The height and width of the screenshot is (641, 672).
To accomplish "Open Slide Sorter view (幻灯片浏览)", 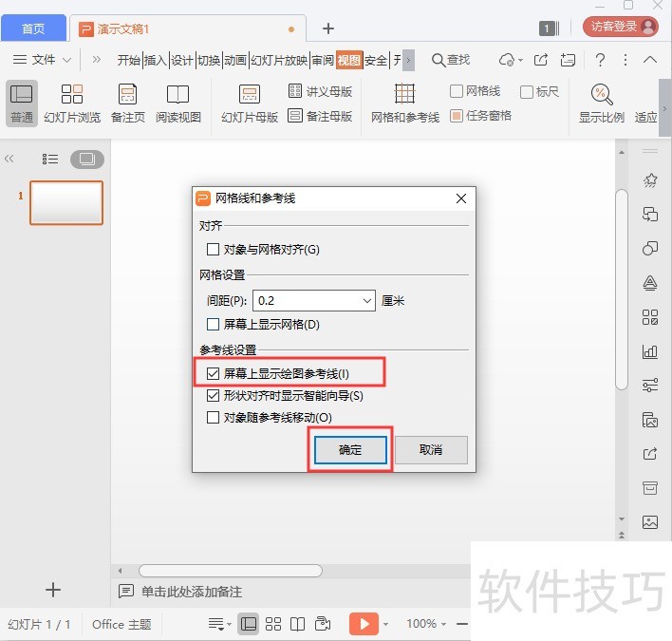I will click(72, 104).
